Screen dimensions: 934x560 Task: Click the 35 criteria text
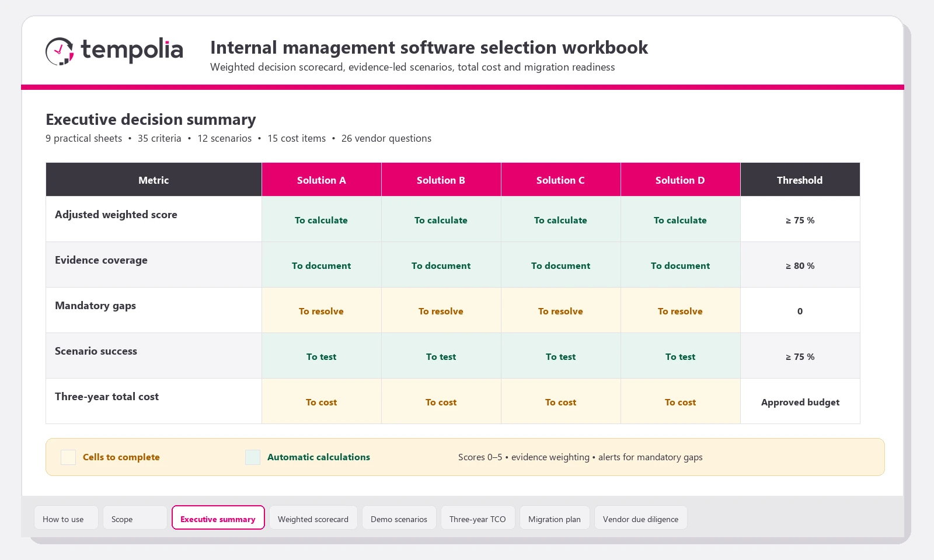point(159,138)
